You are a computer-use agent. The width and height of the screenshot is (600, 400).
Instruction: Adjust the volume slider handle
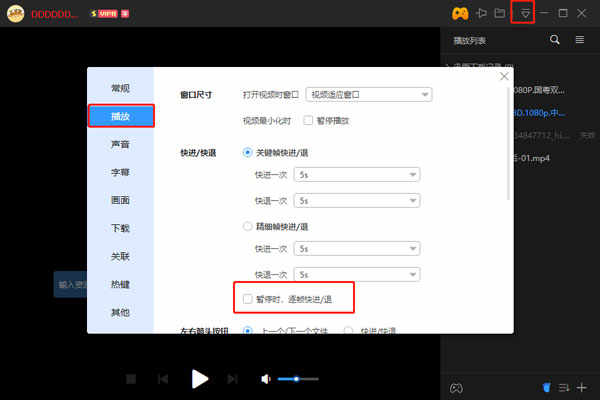coord(296,379)
